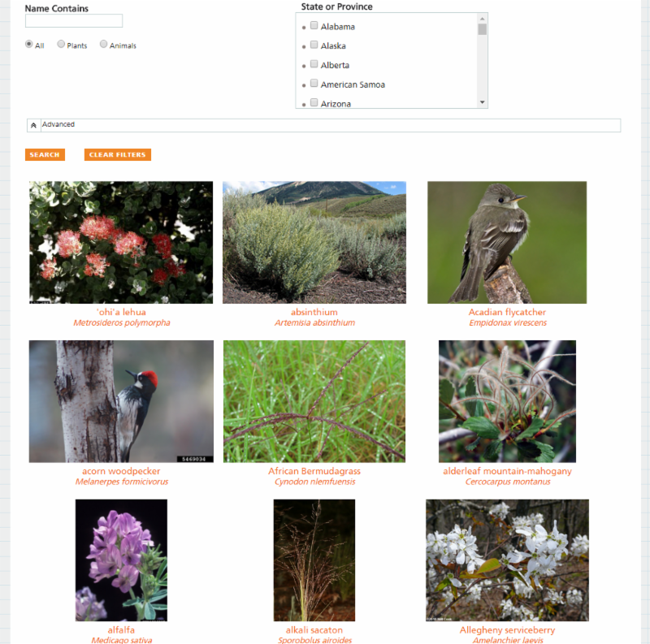Open the Acadian flycatcher bird image
Screen dimensions: 650x644
(x=507, y=243)
